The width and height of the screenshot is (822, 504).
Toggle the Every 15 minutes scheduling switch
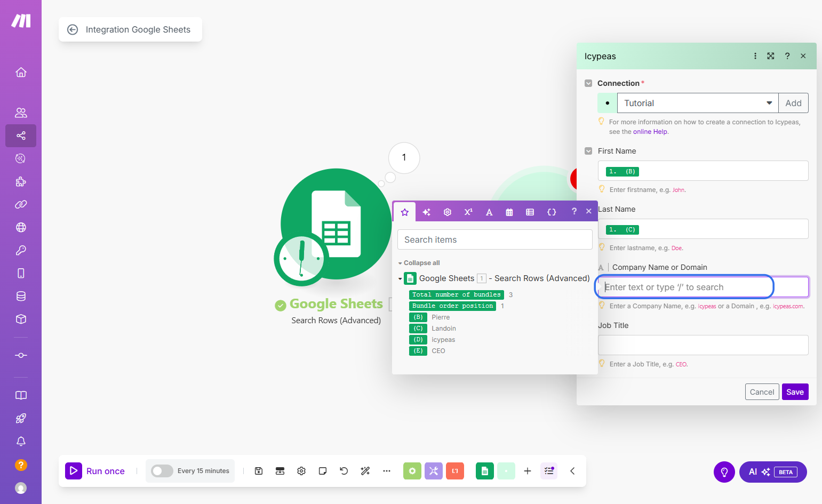162,471
